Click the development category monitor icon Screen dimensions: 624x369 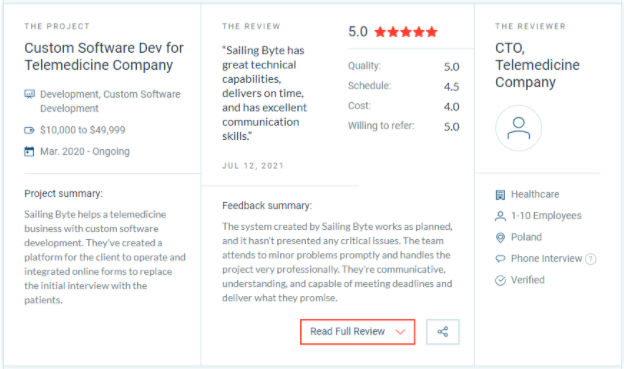pyautogui.click(x=29, y=94)
